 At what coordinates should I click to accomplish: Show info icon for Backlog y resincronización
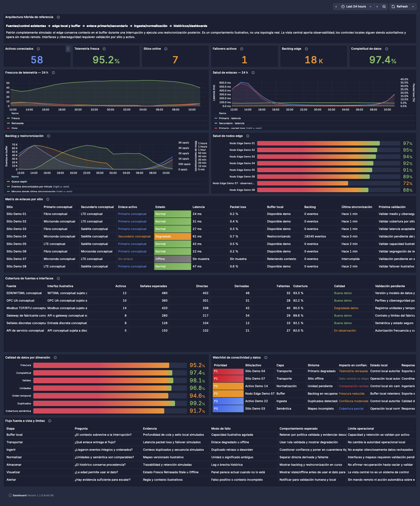click(x=49, y=136)
